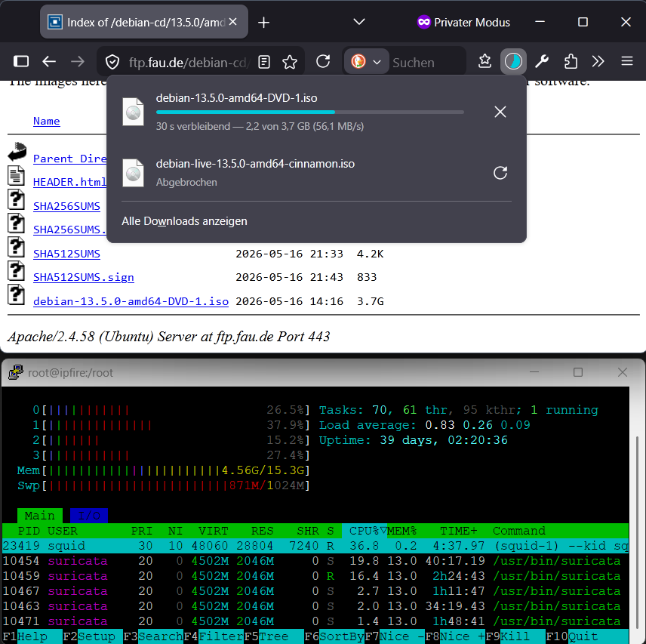Toggle the downloads progress toolbar button
Viewport: 646px width, 644px height.
tap(513, 62)
